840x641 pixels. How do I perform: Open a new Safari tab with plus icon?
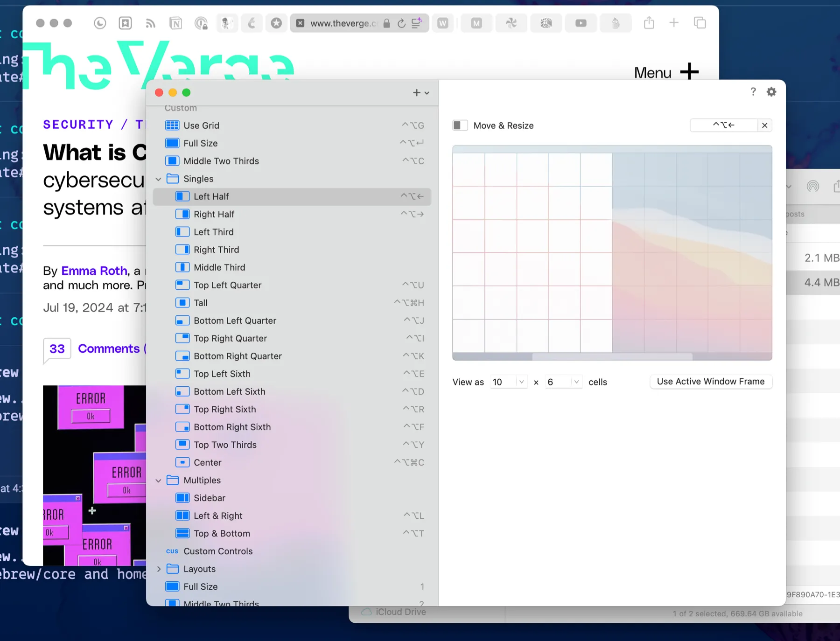[x=673, y=23]
